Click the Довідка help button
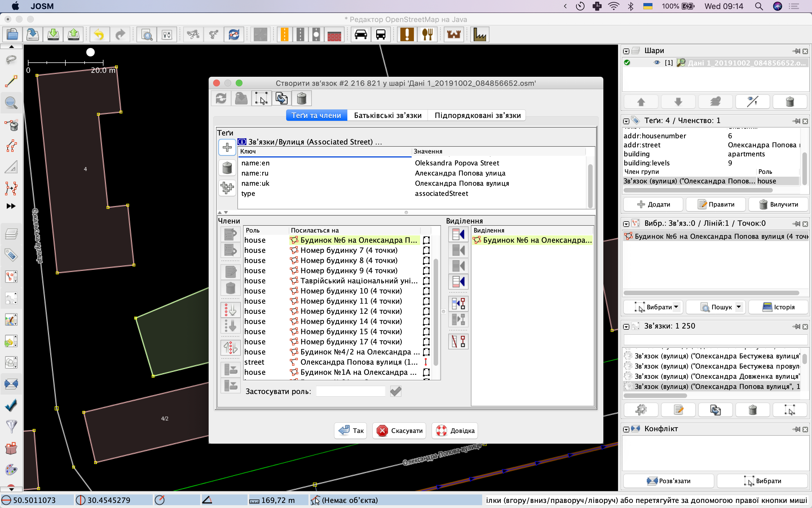 coord(455,430)
